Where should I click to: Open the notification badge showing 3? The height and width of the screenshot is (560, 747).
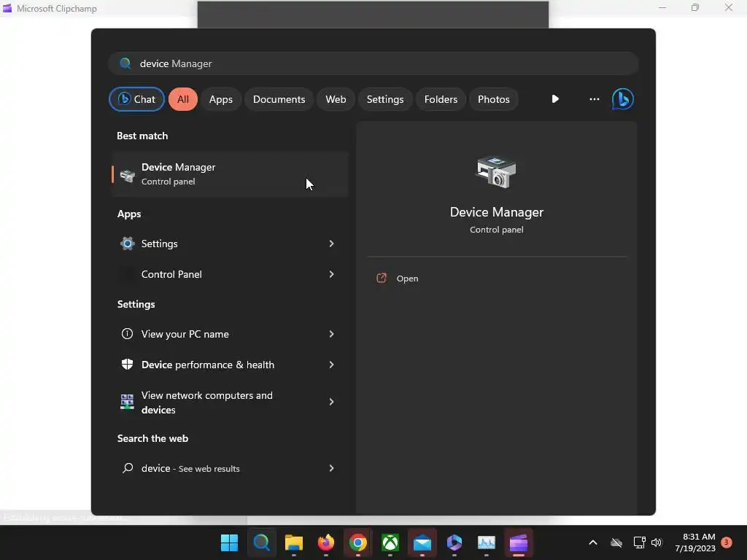[727, 542]
